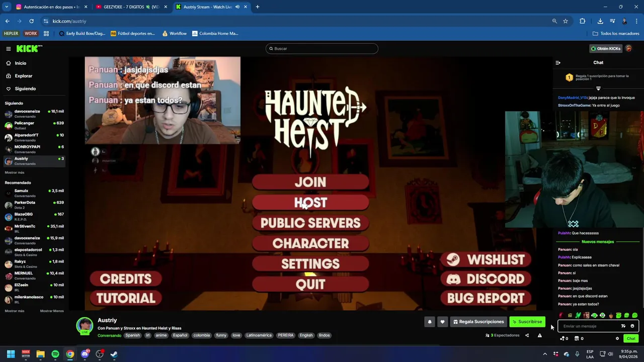644x362 pixels.
Task: Open Spotify from the taskbar
Action: [55, 354]
